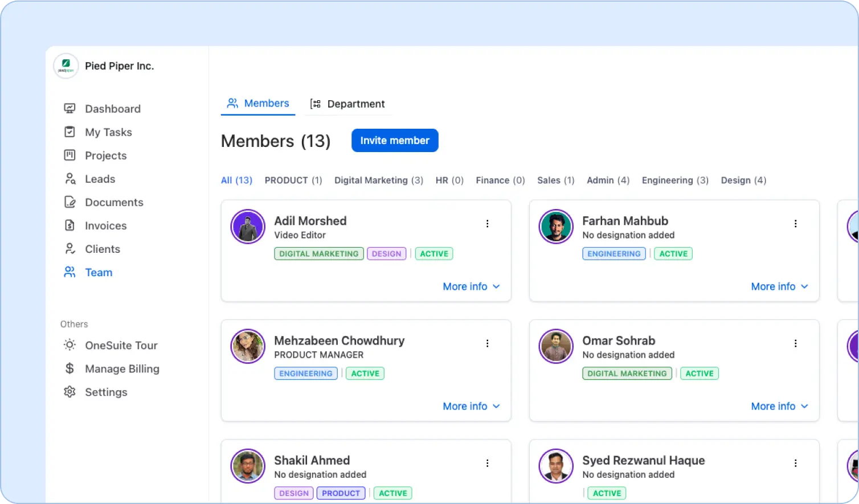This screenshot has width=859, height=504.
Task: Open Shakil Ahmed's three-dot options menu
Action: coord(487,463)
